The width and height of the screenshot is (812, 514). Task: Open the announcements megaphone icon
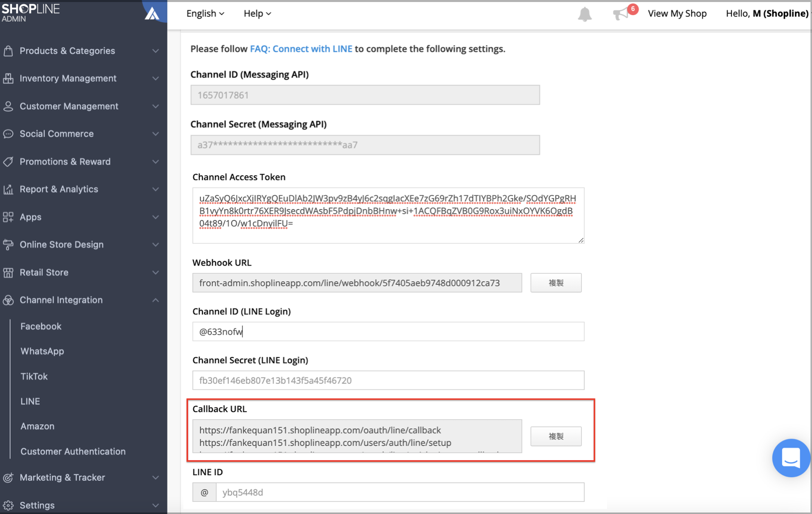point(621,14)
